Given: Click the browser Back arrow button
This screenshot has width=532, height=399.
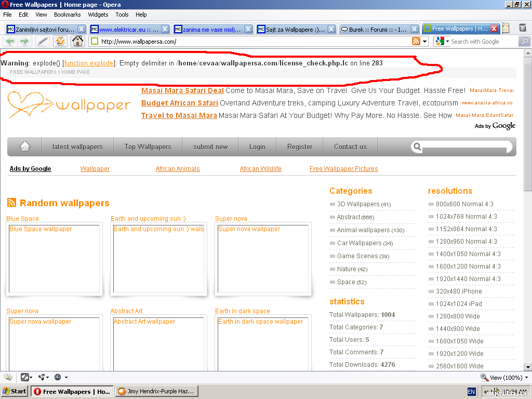Looking at the screenshot, I should click(10, 41).
